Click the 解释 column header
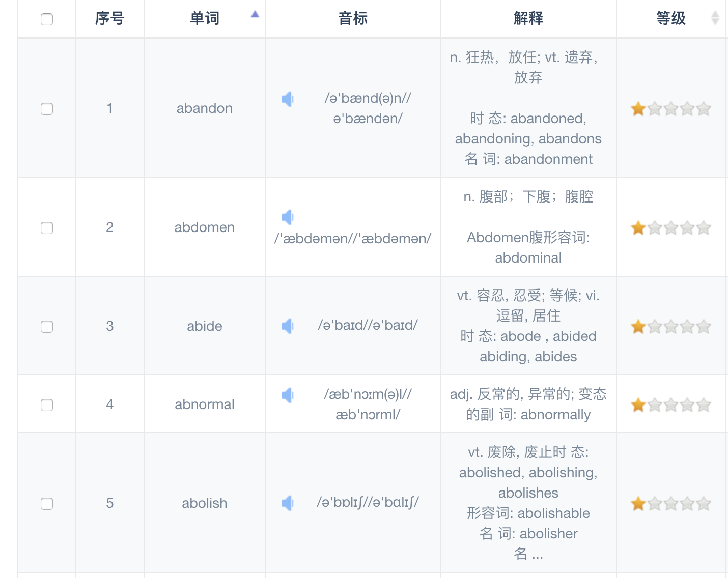The width and height of the screenshot is (728, 578). tap(528, 19)
